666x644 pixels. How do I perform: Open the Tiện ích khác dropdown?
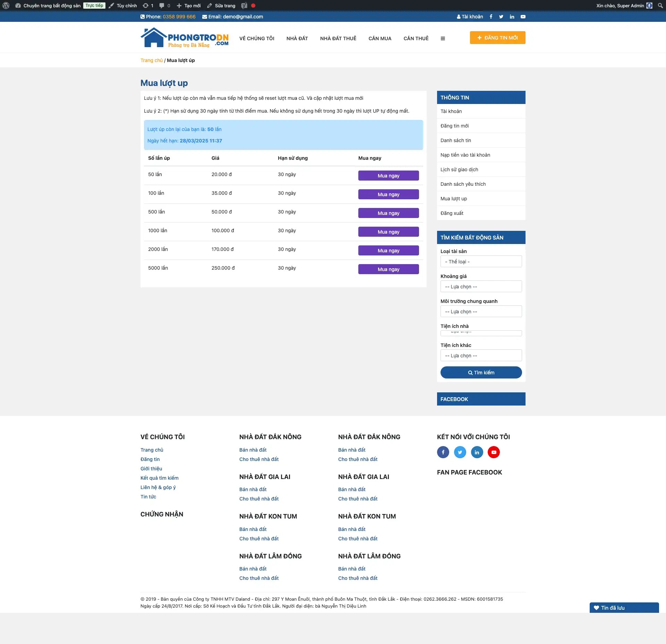pyautogui.click(x=481, y=356)
